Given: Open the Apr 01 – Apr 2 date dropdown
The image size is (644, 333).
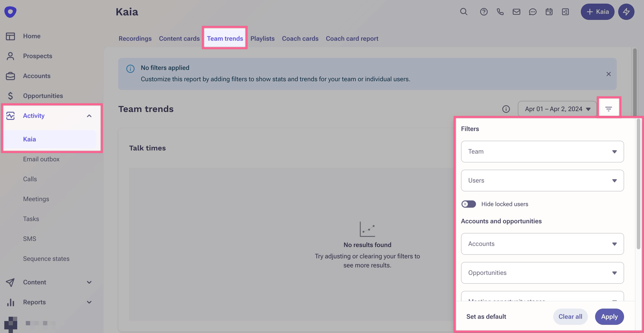Looking at the screenshot, I should tap(557, 109).
